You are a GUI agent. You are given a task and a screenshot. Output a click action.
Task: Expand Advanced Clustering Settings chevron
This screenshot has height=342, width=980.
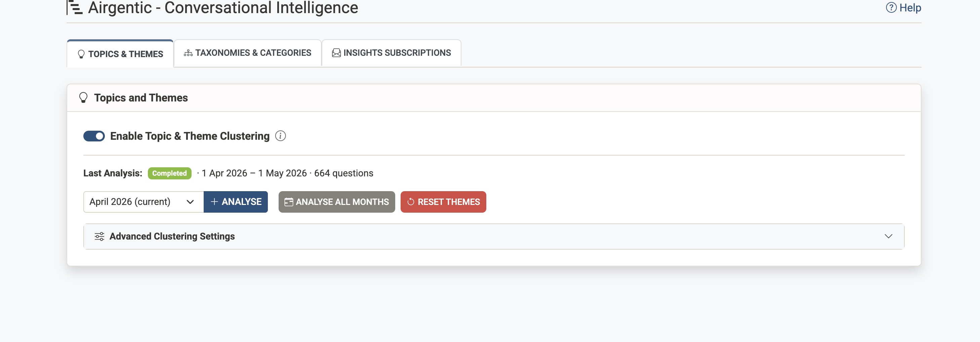click(888, 236)
